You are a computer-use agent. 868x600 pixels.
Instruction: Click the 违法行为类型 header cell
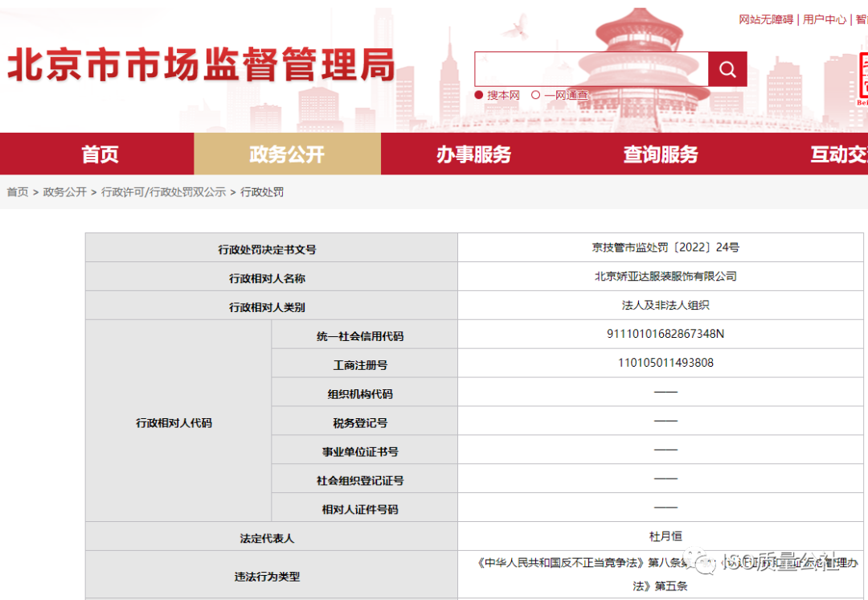click(272, 574)
